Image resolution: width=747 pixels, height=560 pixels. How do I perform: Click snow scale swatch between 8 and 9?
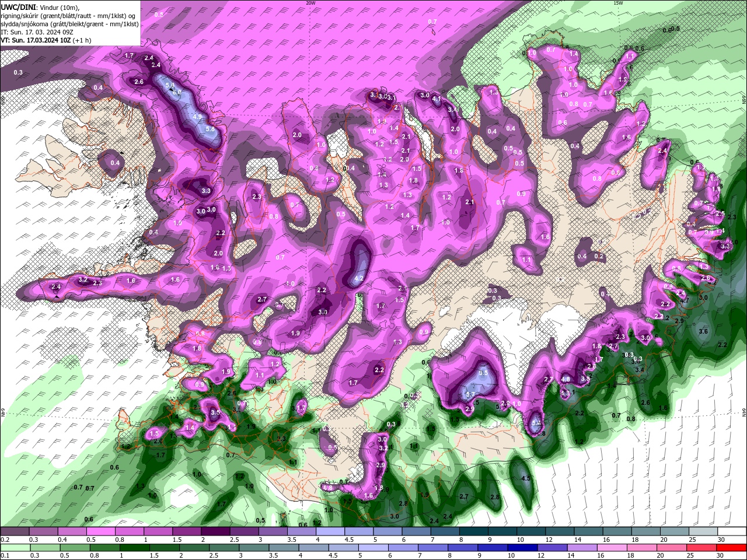[x=474, y=531]
